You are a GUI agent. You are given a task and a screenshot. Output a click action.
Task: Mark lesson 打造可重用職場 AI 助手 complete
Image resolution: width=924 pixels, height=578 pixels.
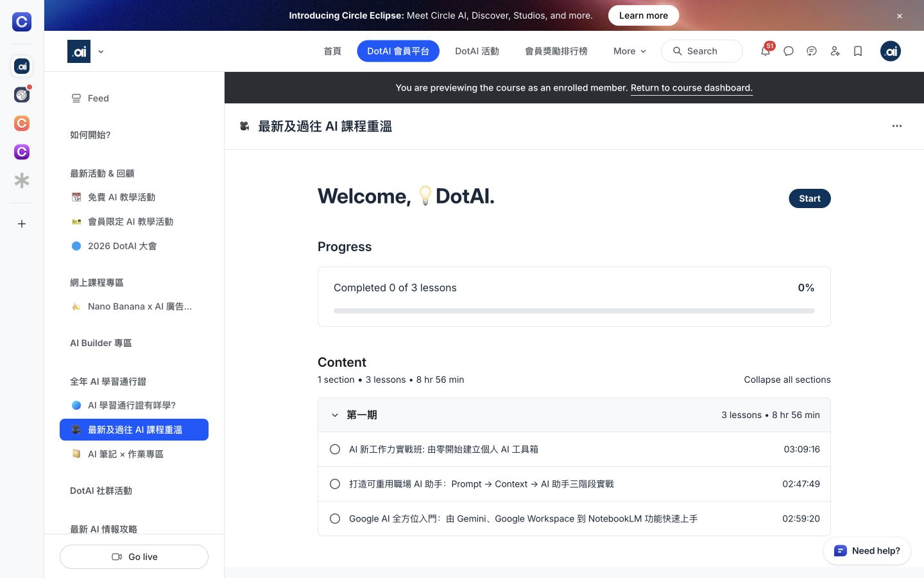click(335, 484)
